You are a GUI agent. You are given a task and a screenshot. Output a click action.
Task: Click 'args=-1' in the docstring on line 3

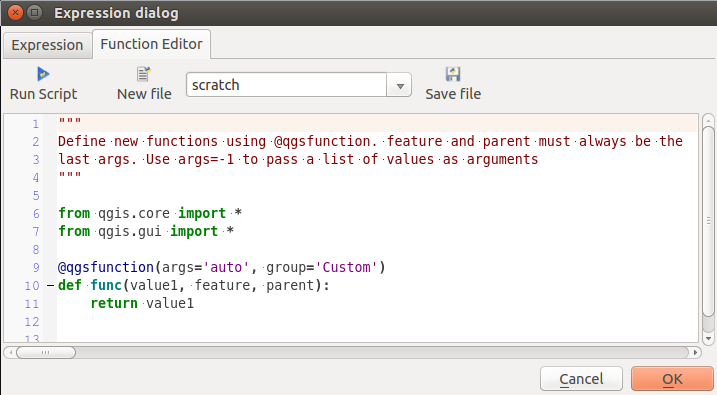tap(206, 160)
